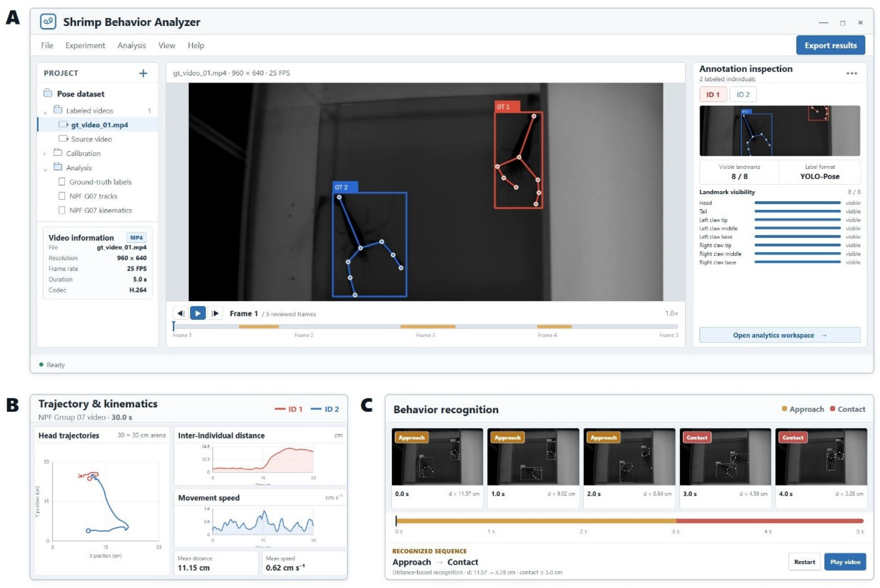The image size is (880, 588).
Task: Open the File menu
Action: pyautogui.click(x=47, y=45)
